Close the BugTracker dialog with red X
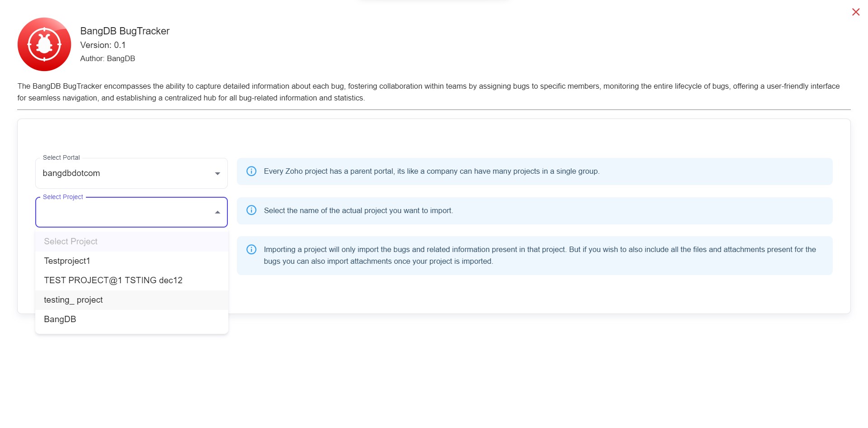Viewport: 868px width, 428px height. (x=855, y=12)
